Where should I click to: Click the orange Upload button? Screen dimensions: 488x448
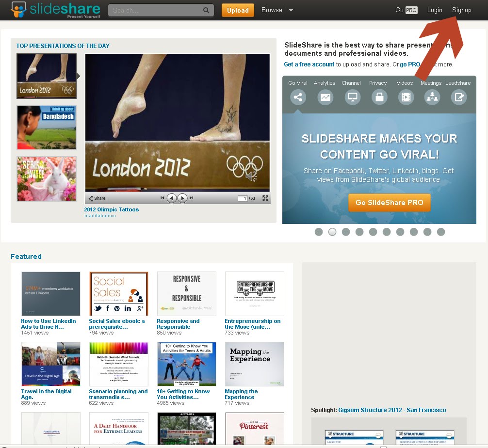[238, 10]
